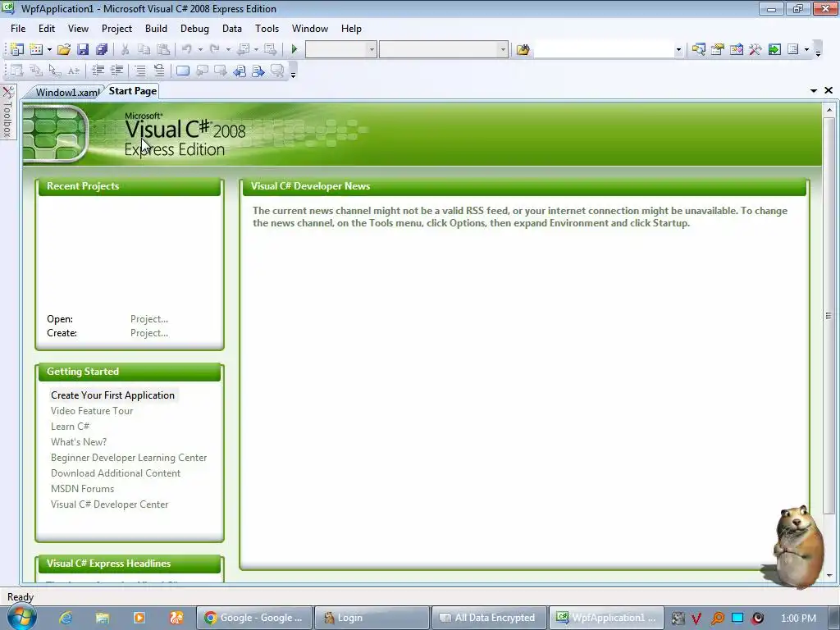Click the New Project toolbar icon
The width and height of the screenshot is (840, 630).
17,49
